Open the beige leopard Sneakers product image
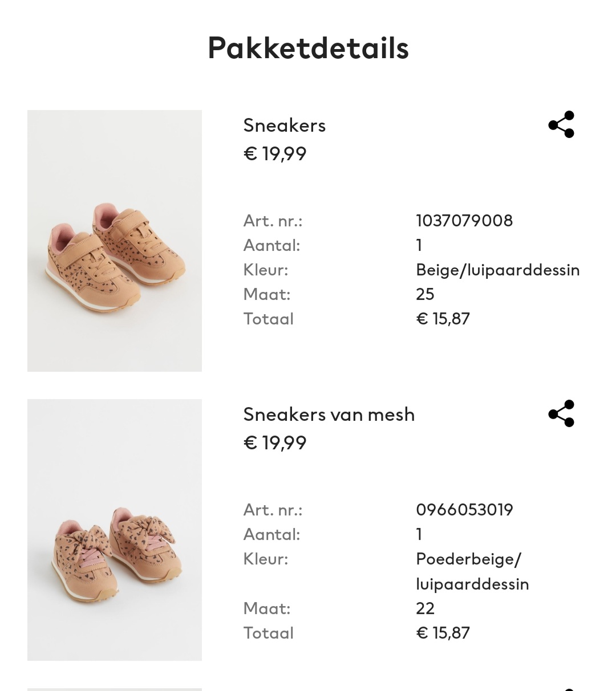This screenshot has height=691, width=616. tap(115, 241)
